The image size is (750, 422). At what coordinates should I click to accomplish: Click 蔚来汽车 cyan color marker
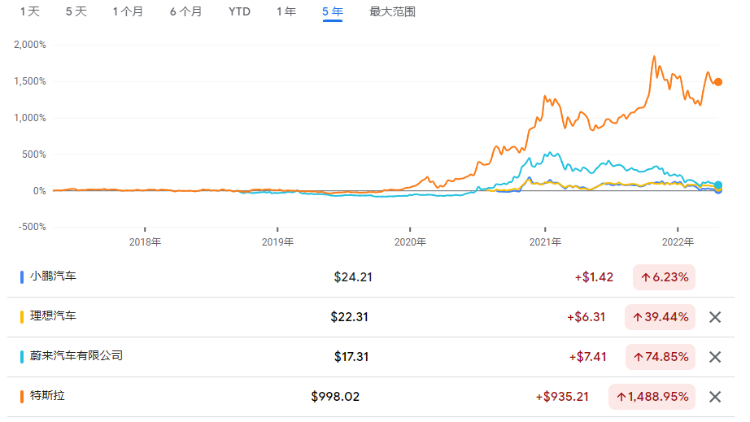(22, 357)
